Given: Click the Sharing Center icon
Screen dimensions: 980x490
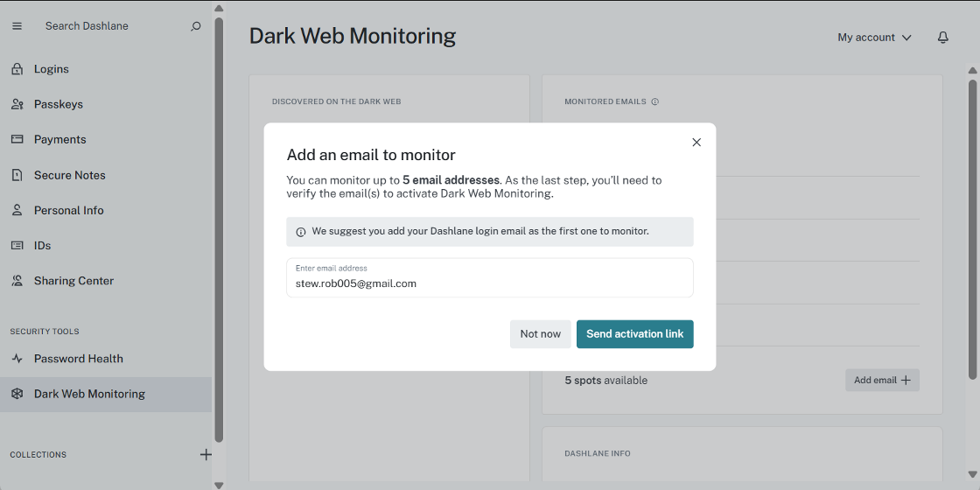Looking at the screenshot, I should click(17, 281).
